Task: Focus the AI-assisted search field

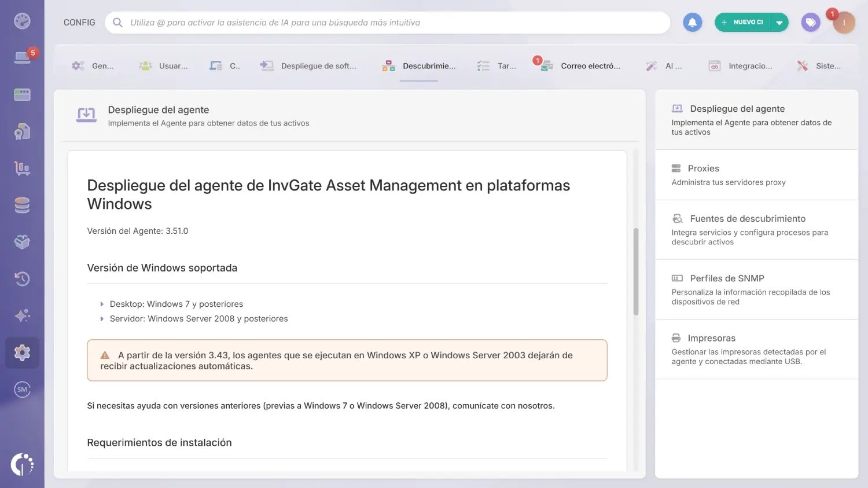Action: coord(388,23)
